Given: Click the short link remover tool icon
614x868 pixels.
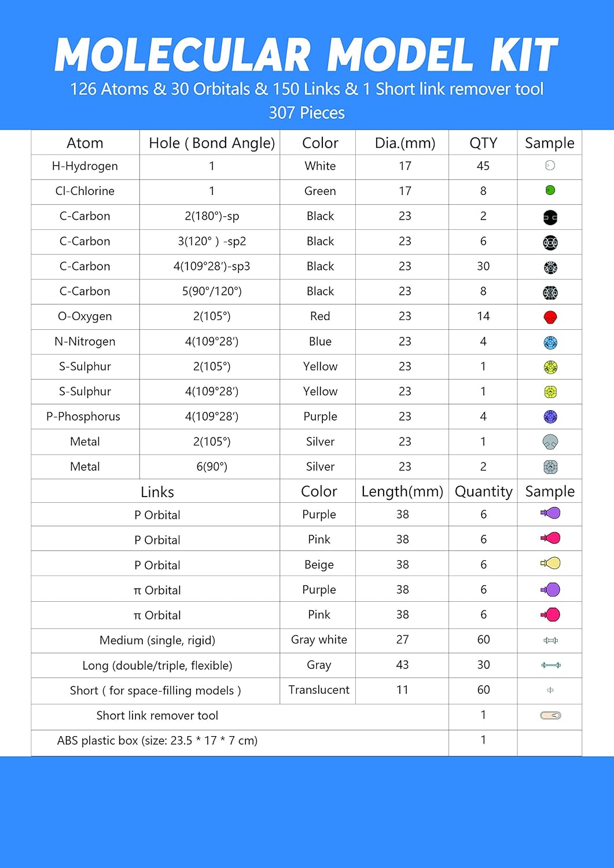Looking at the screenshot, I should tap(550, 715).
